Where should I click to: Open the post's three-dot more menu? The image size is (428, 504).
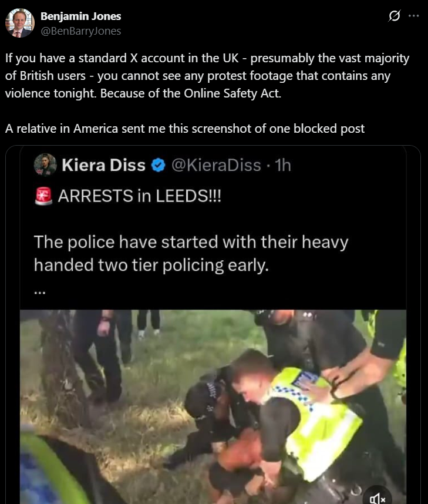[413, 15]
